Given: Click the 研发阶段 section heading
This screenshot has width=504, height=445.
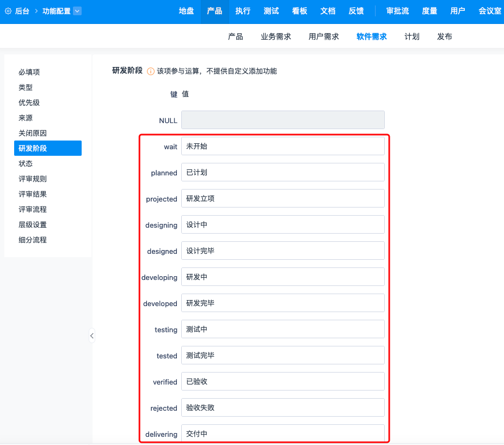Looking at the screenshot, I should (127, 70).
